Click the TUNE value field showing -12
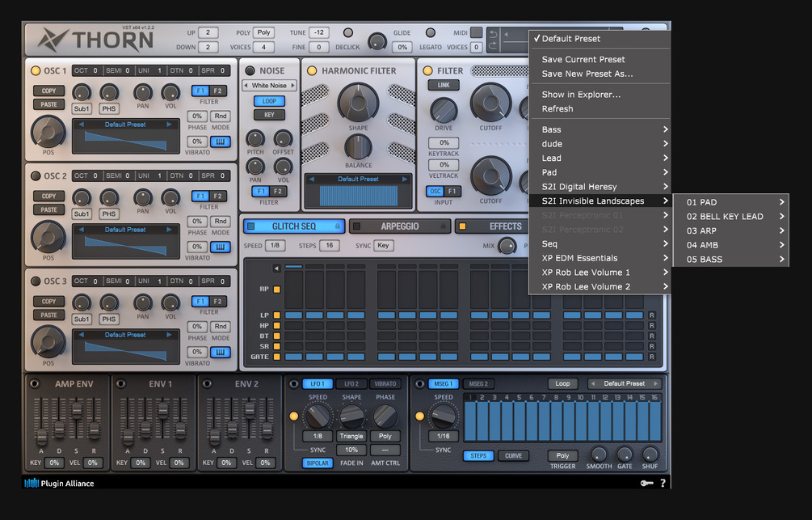The width and height of the screenshot is (812, 520). (x=319, y=32)
